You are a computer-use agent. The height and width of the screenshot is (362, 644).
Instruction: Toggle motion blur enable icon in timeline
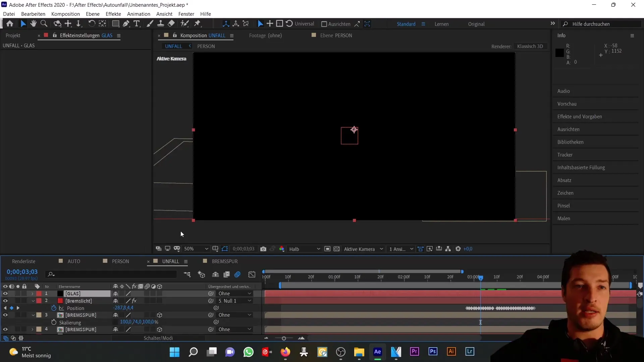click(x=237, y=275)
